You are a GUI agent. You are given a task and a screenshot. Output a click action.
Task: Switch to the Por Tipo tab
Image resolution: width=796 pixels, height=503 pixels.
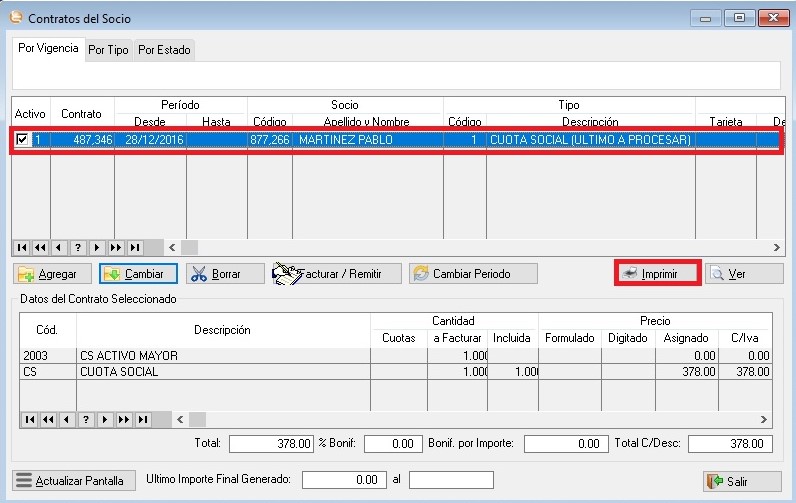click(x=108, y=49)
